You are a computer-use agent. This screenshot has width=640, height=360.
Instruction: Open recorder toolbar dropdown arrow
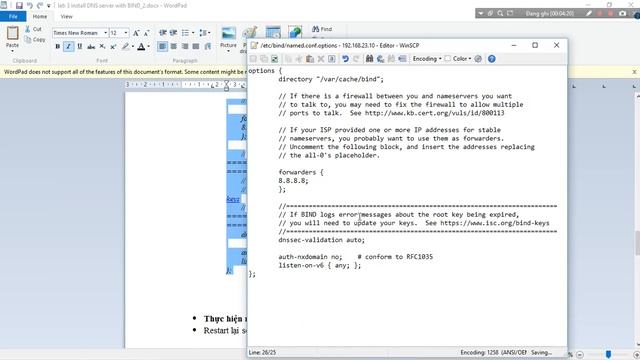[x=481, y=13]
